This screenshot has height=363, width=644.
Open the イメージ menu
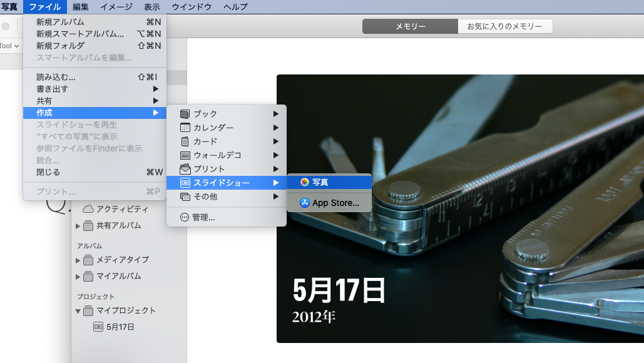click(116, 6)
